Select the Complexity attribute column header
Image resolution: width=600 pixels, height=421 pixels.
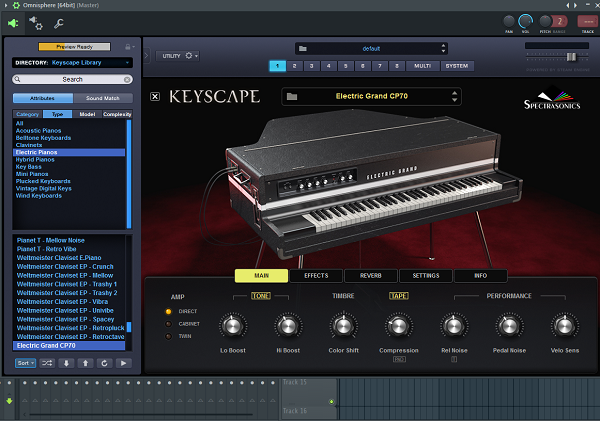117,114
